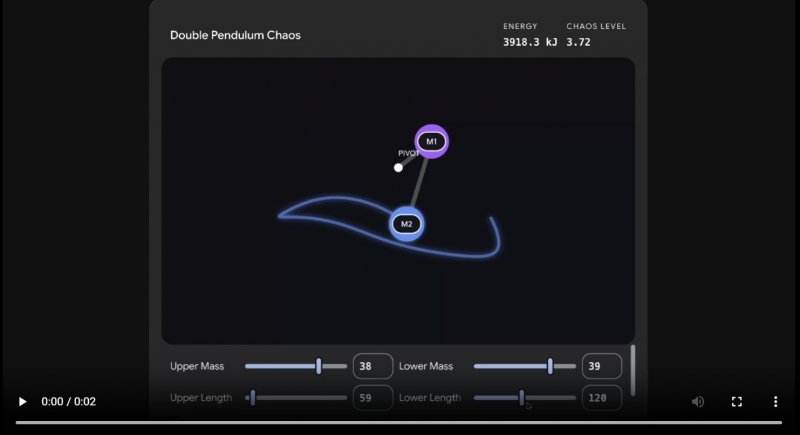Viewport: 800px width, 435px height.
Task: Click the Lower Length value field showing 120
Action: click(601, 398)
